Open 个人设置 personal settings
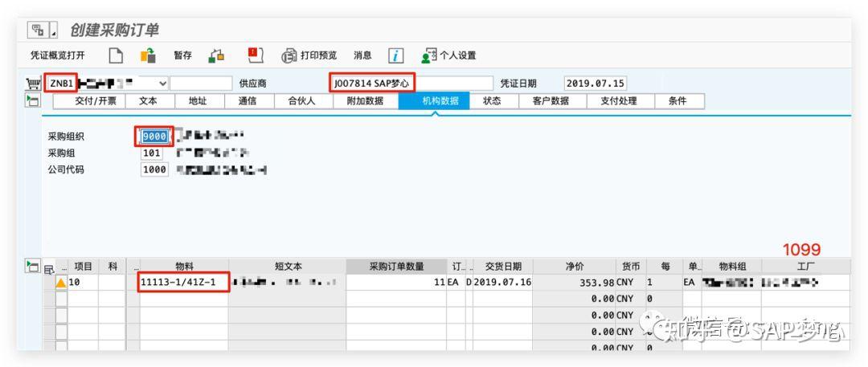This screenshot has width=868, height=367. click(x=448, y=55)
